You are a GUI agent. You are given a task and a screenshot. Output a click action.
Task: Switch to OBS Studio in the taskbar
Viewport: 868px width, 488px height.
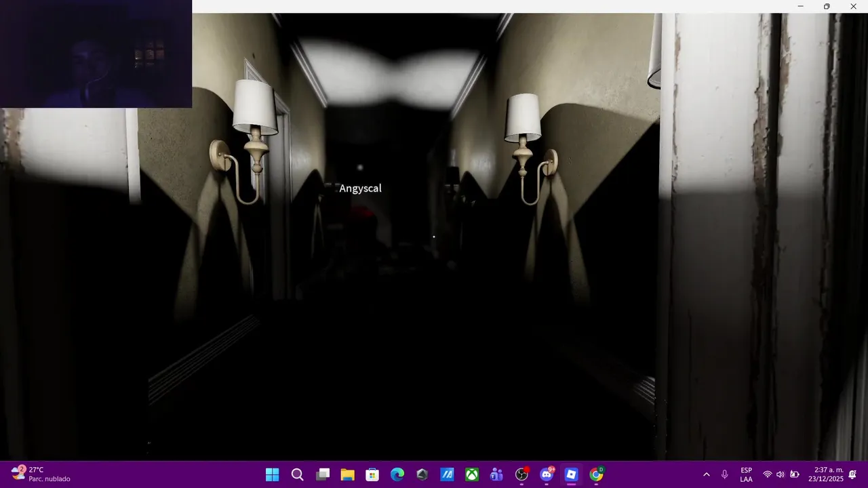tap(521, 474)
